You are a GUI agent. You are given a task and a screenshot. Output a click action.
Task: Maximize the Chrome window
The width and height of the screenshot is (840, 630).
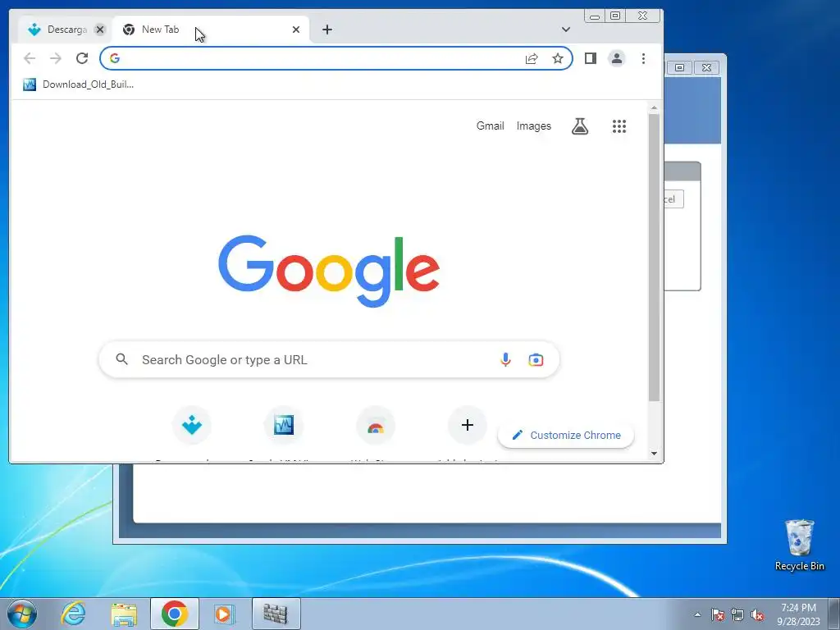click(615, 16)
